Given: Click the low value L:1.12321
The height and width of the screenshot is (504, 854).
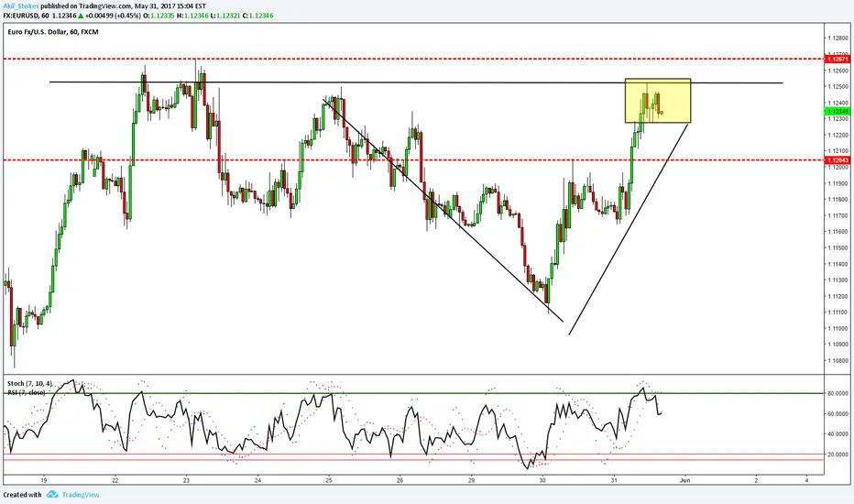Looking at the screenshot, I should coord(225,16).
